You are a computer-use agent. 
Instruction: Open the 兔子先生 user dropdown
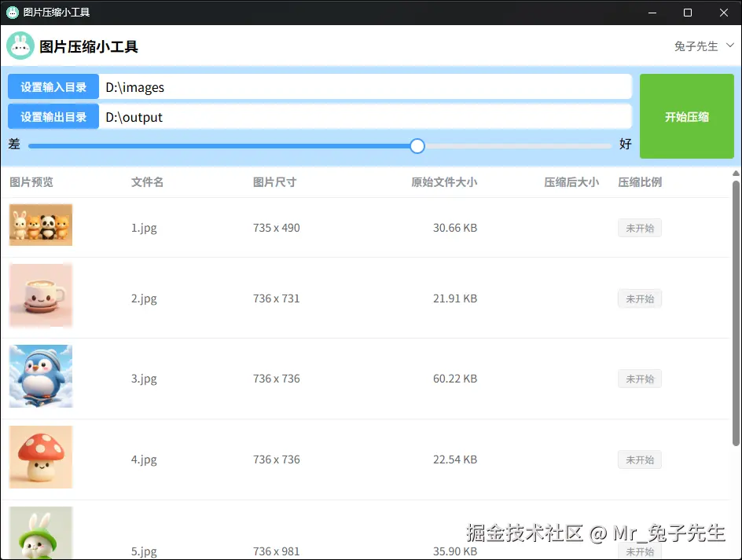(x=702, y=46)
